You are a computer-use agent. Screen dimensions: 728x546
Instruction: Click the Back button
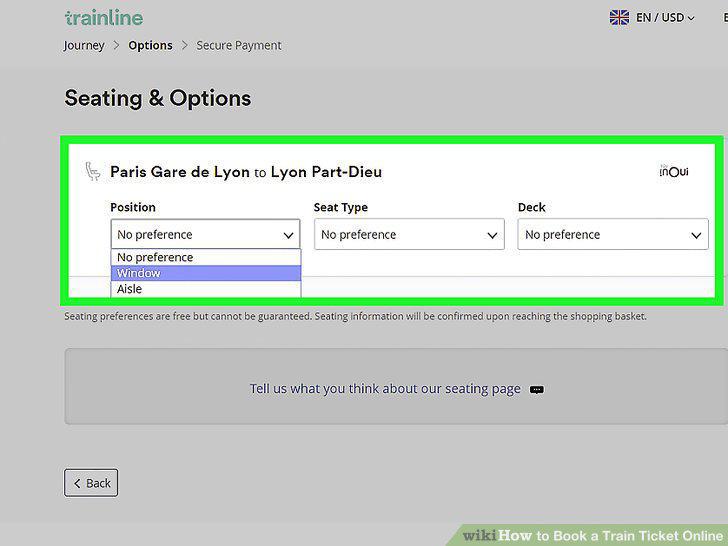pos(91,483)
